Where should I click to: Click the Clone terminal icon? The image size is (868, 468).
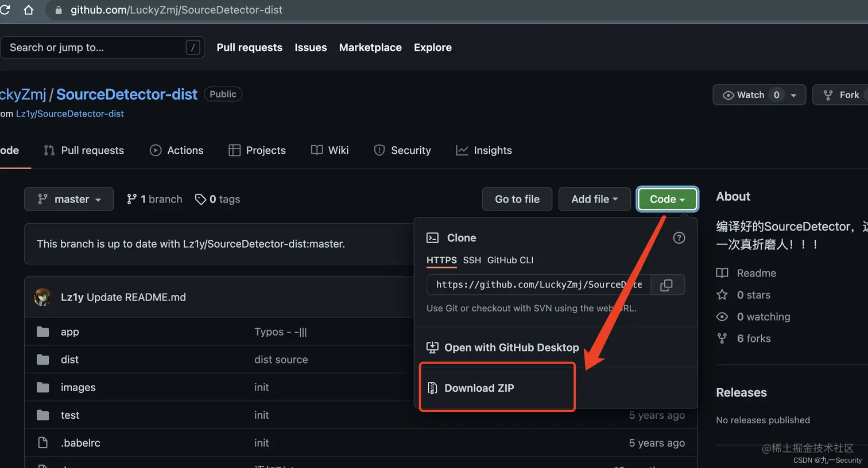(x=432, y=238)
